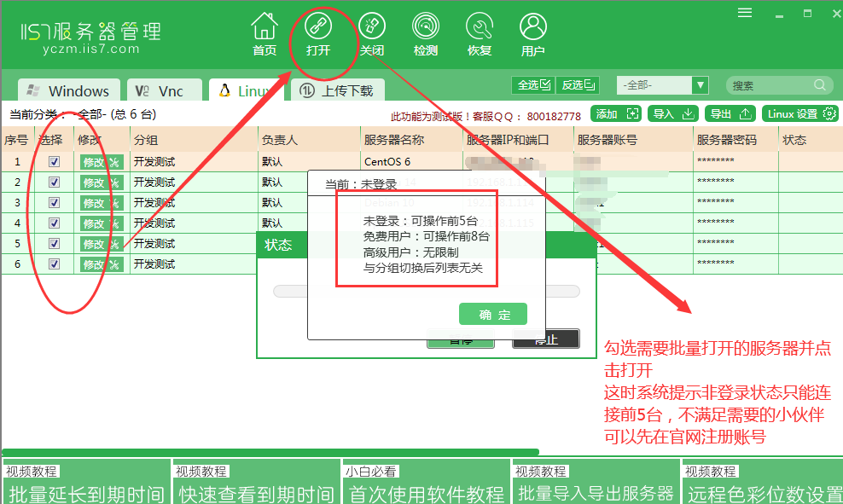Uncheck the row 6 selection checkbox
The width and height of the screenshot is (843, 504).
[x=54, y=264]
